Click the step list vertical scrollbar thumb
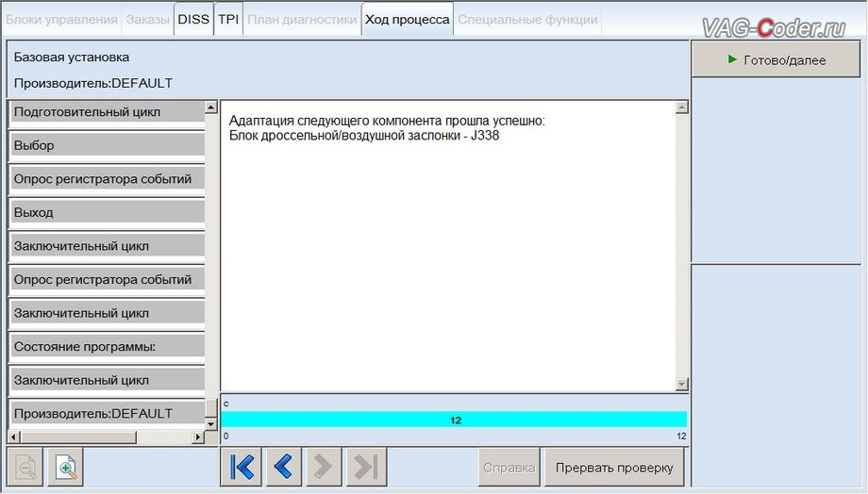The image size is (868, 494). click(211, 408)
